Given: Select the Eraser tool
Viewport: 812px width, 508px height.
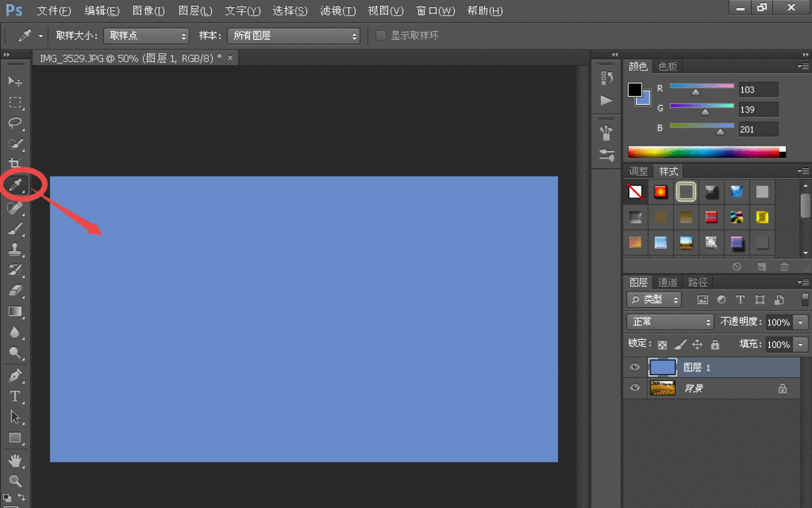Looking at the screenshot, I should (x=15, y=290).
